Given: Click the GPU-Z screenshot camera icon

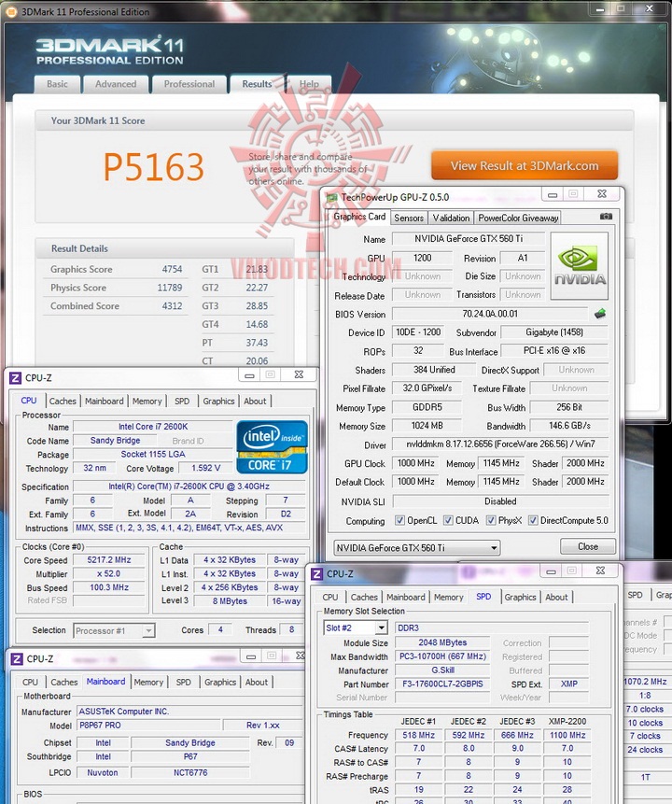Looking at the screenshot, I should [x=606, y=217].
